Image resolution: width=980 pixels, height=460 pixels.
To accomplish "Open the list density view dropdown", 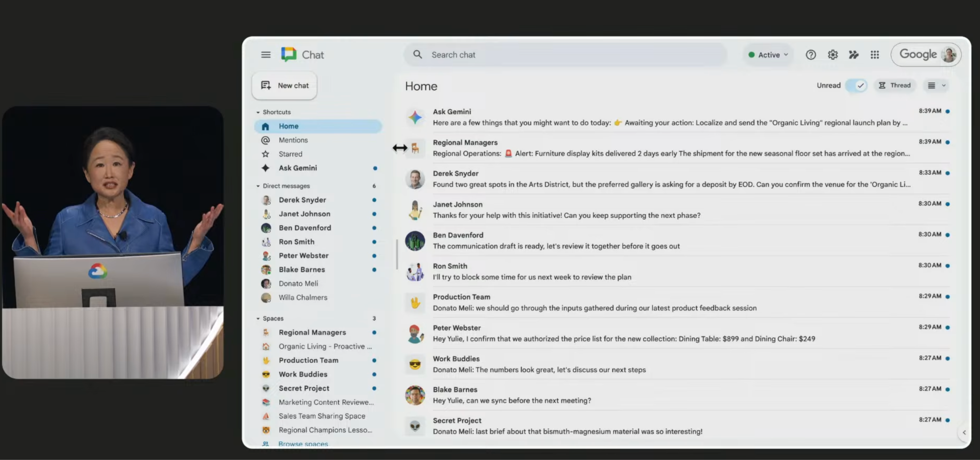I will 936,86.
